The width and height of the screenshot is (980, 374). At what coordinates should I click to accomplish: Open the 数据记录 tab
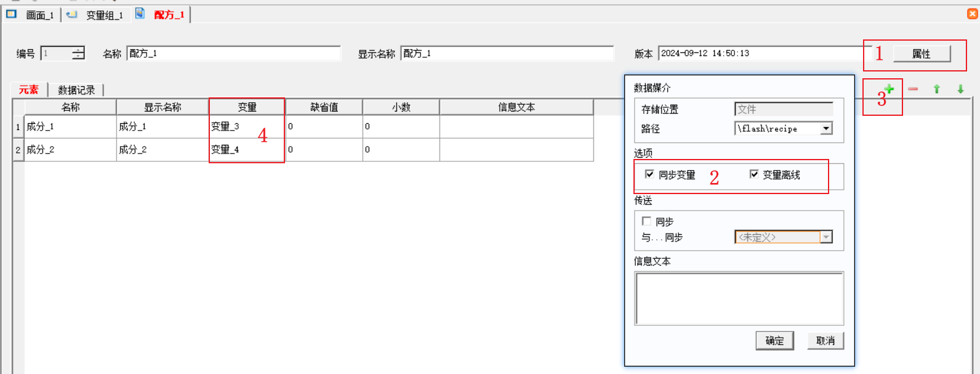76,90
